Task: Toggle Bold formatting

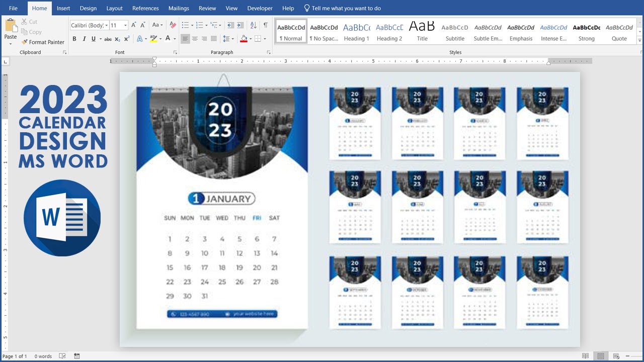Action: [x=74, y=39]
